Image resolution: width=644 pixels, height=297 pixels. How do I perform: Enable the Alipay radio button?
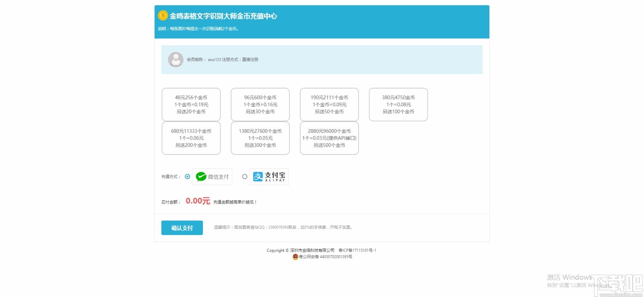245,177
